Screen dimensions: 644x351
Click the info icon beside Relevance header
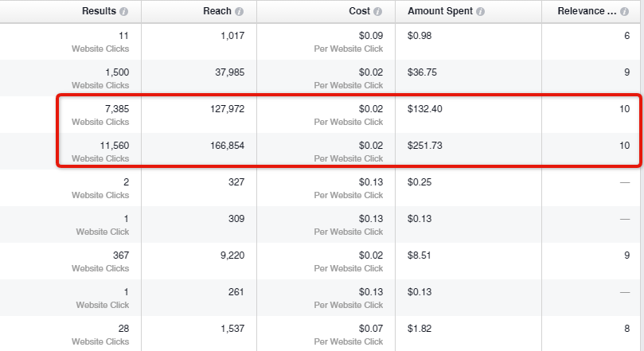coord(624,11)
